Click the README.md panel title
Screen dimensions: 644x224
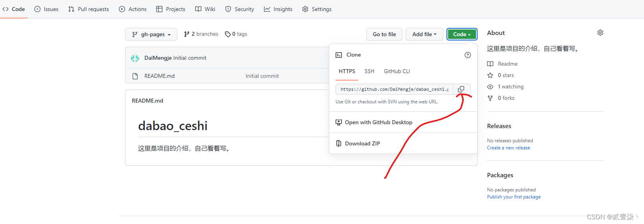tap(148, 101)
